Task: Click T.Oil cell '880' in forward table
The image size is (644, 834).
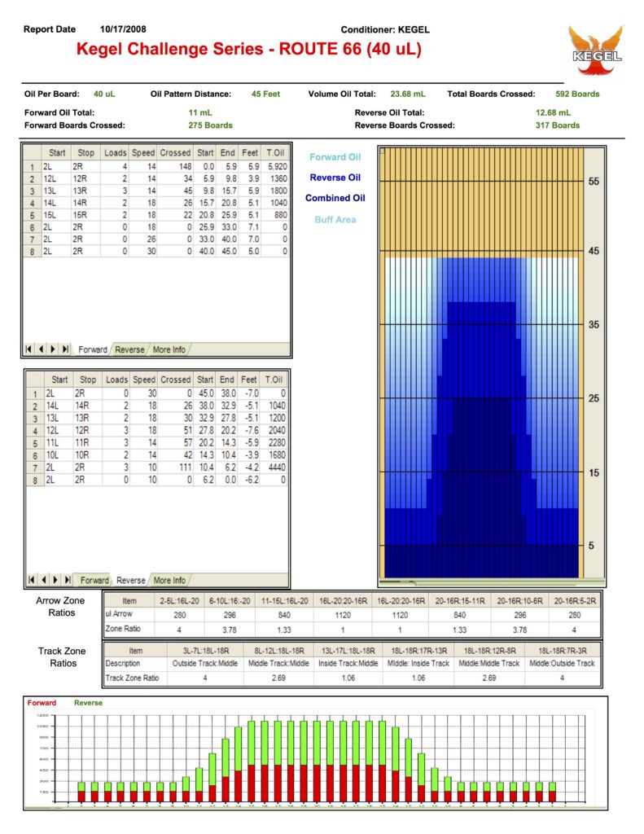Action: click(276, 215)
